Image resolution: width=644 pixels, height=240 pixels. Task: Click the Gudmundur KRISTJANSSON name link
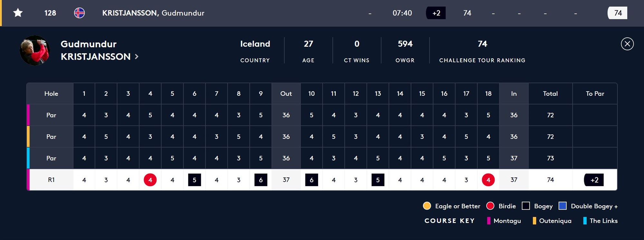[x=96, y=50]
